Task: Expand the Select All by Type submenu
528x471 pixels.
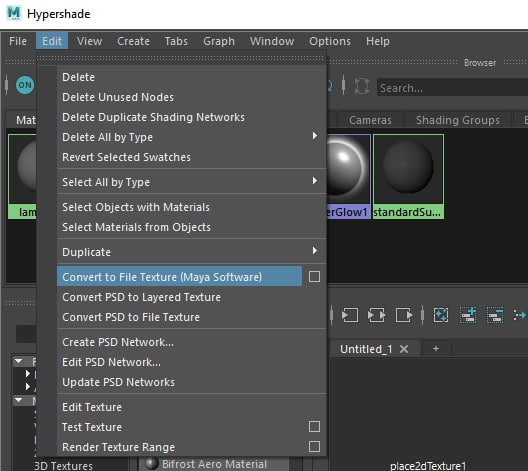Action: (192, 182)
